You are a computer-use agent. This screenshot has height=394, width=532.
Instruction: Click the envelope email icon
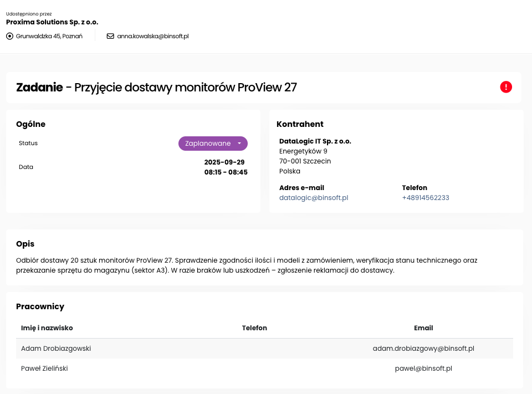pos(110,37)
